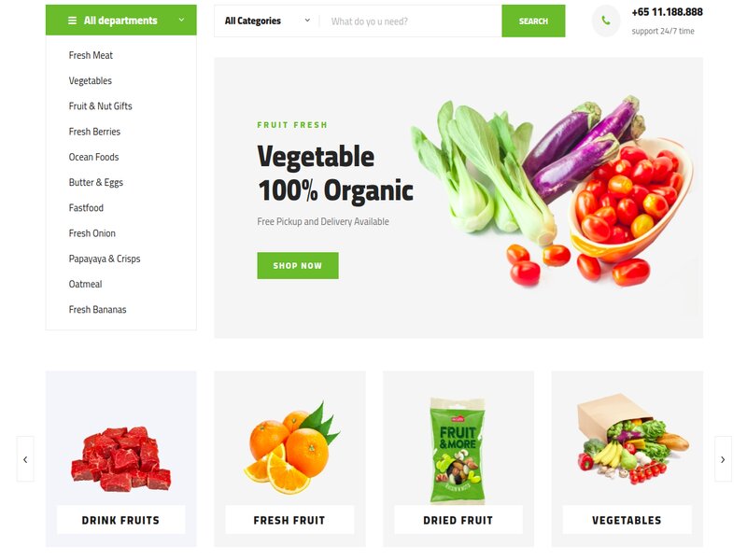
Task: Click the hamburger icon beside All departments
Action: point(73,21)
